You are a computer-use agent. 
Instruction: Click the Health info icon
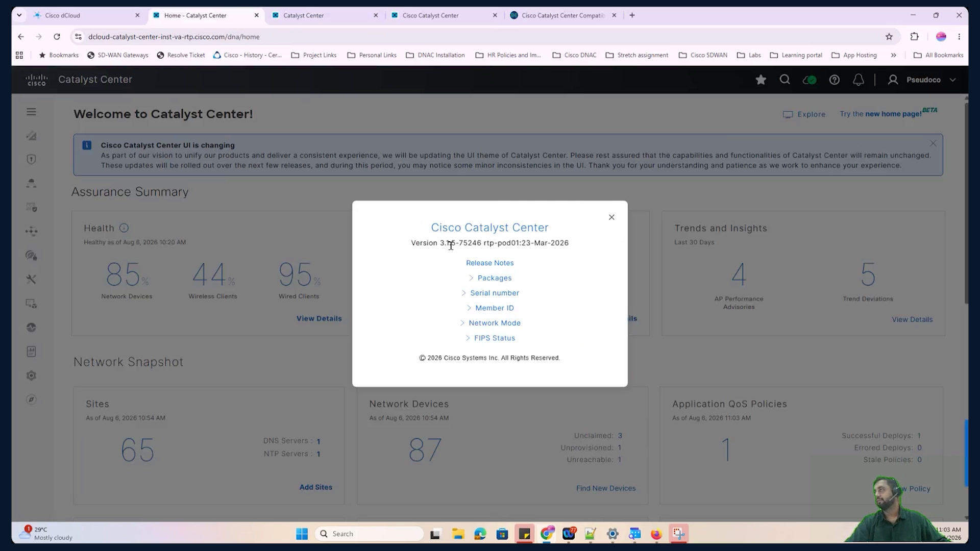coord(124,228)
